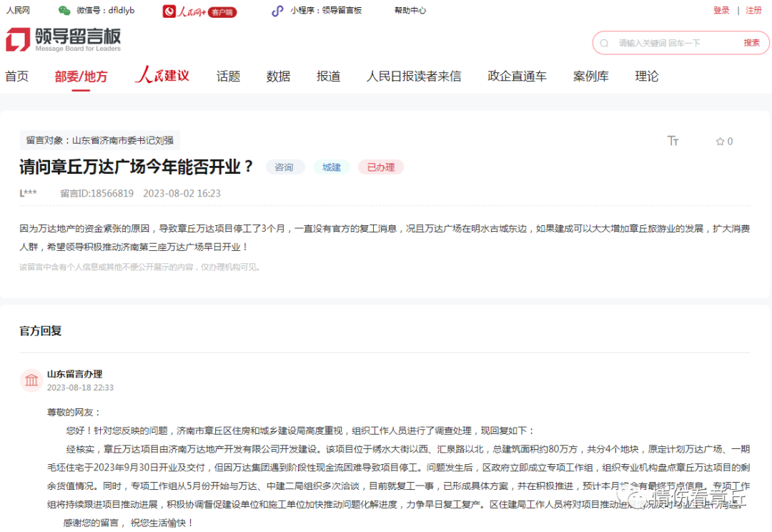
Task: Open the 理论 nav item
Action: click(646, 77)
